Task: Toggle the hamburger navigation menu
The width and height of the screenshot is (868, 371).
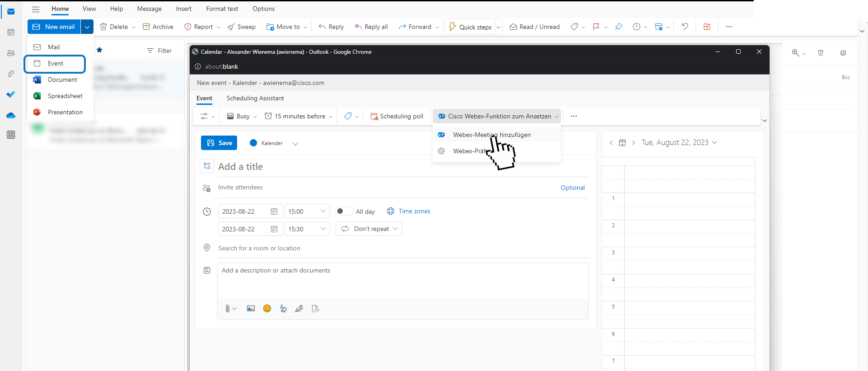Action: click(36, 9)
